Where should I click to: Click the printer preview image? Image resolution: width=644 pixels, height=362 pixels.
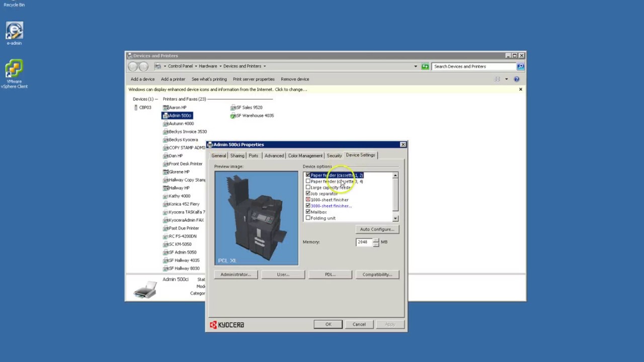(256, 218)
